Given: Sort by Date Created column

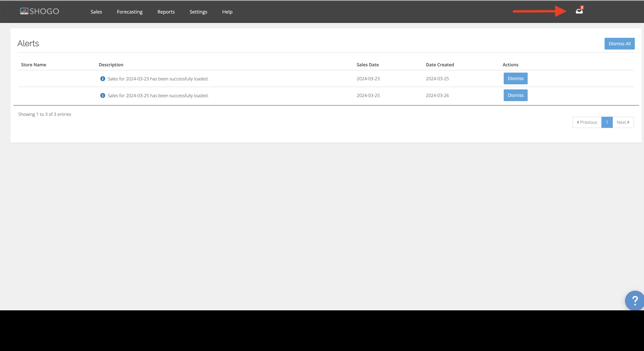Looking at the screenshot, I should pyautogui.click(x=440, y=65).
